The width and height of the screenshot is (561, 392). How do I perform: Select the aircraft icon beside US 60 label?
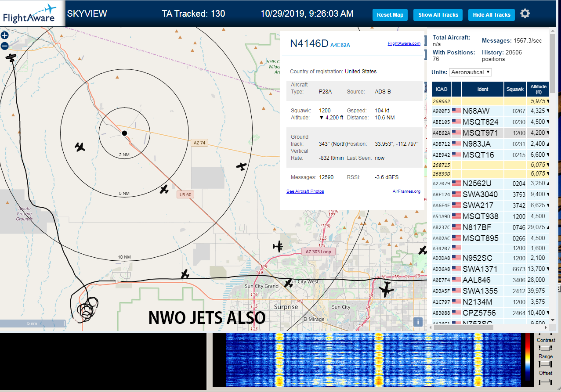164,189
